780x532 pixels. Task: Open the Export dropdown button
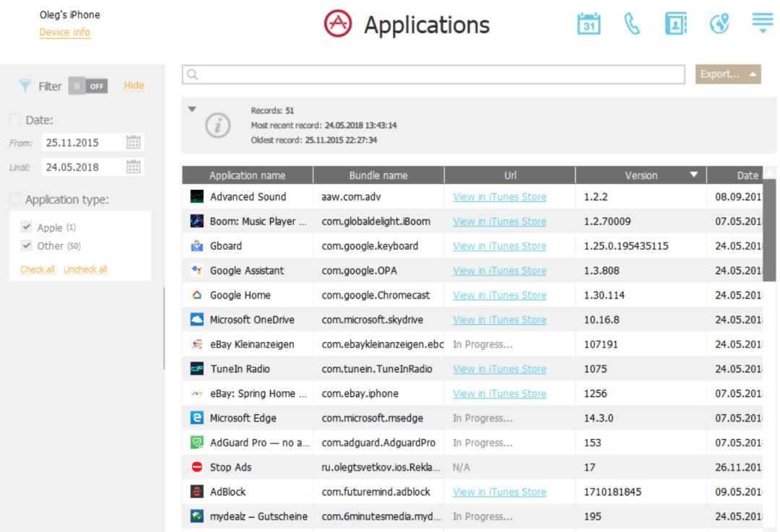click(728, 74)
